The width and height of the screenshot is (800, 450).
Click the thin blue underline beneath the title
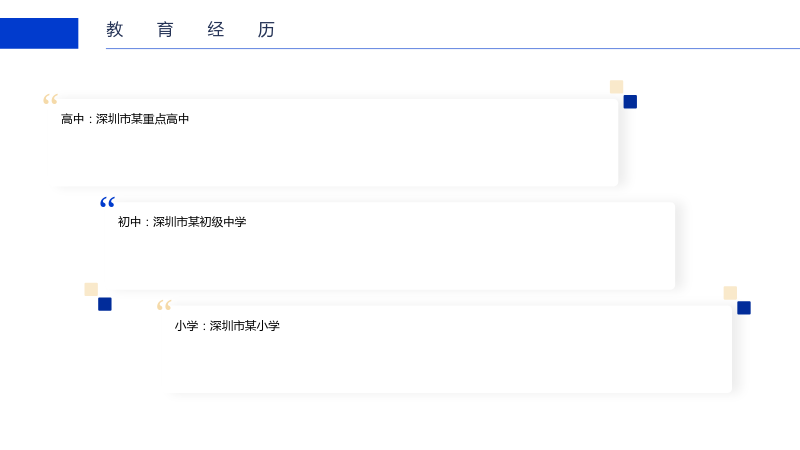coord(453,48)
